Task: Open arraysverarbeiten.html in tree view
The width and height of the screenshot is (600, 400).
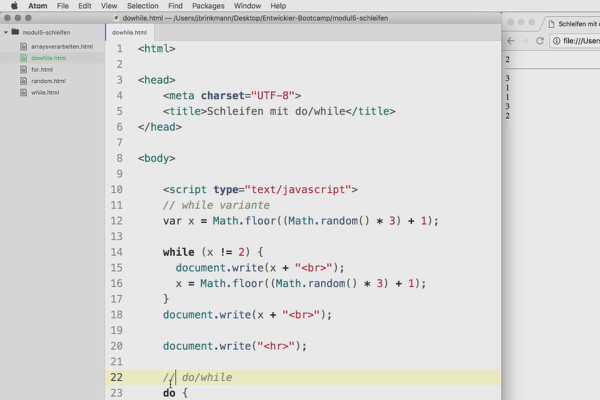Action: pos(62,46)
